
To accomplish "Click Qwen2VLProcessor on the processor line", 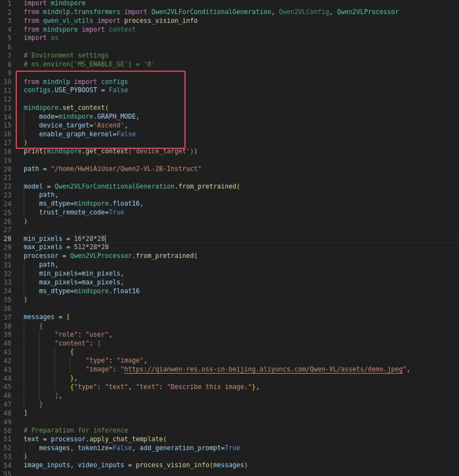I will 101,256.
